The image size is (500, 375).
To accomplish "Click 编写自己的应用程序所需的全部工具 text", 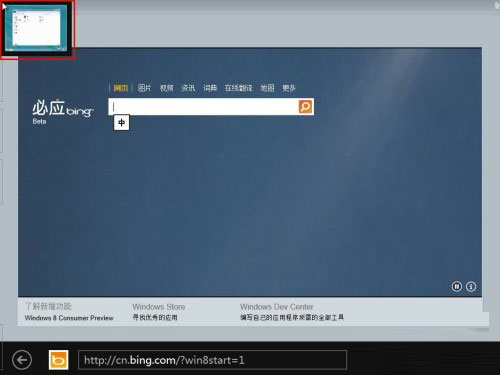I will 292,318.
